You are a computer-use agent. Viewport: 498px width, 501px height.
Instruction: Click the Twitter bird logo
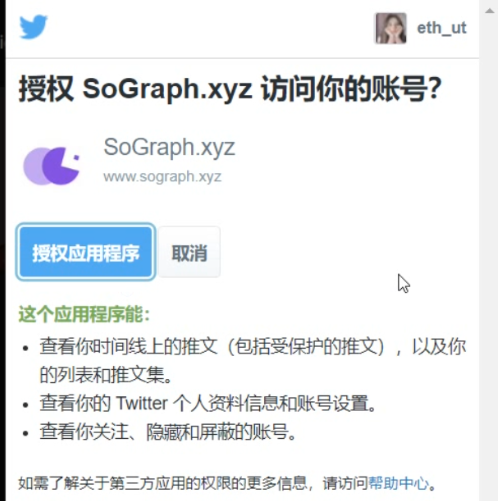point(33,27)
